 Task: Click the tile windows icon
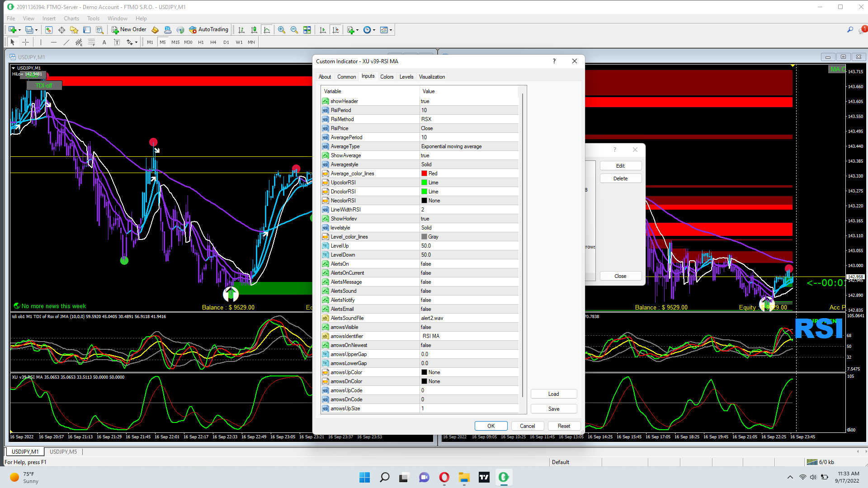(x=307, y=30)
